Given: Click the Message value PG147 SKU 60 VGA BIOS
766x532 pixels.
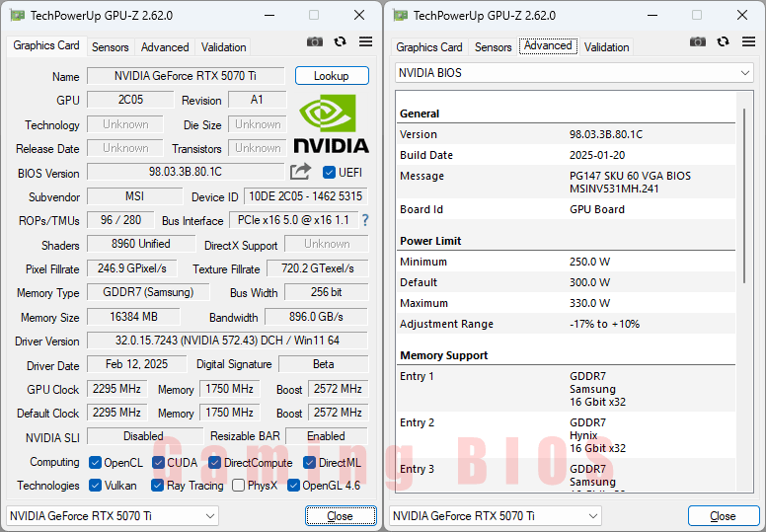Looking at the screenshot, I should (630, 176).
